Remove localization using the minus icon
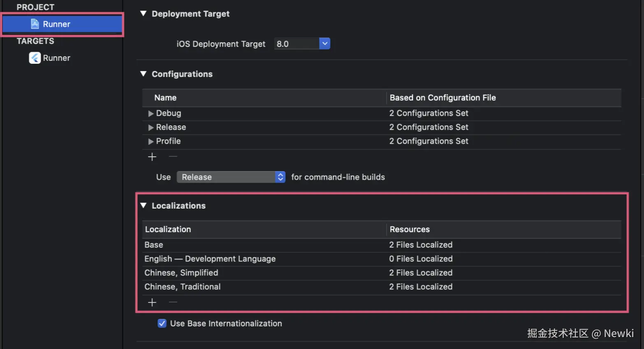The width and height of the screenshot is (644, 349). click(173, 302)
